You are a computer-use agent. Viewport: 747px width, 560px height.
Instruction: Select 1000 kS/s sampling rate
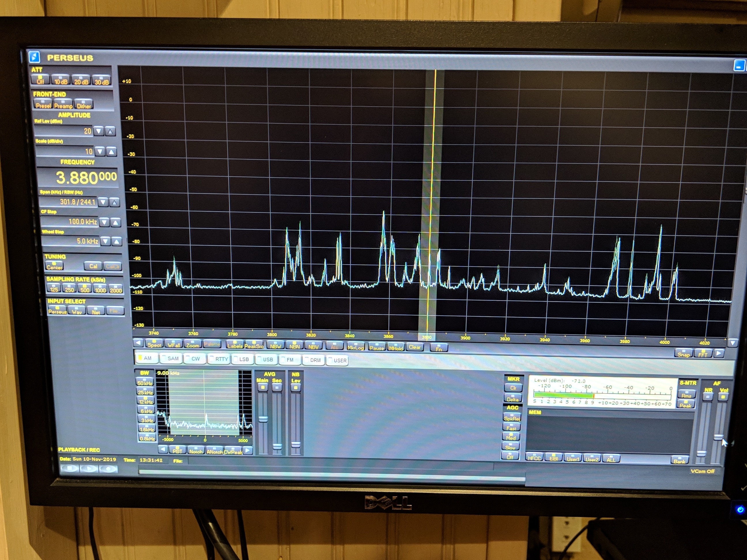pyautogui.click(x=100, y=289)
